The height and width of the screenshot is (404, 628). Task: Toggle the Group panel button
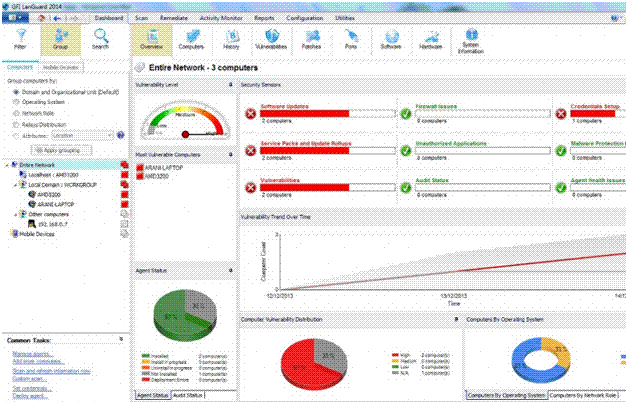point(60,39)
